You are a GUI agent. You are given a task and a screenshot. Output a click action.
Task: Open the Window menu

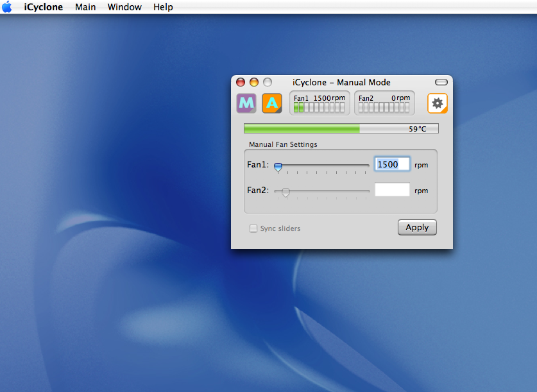coord(124,7)
